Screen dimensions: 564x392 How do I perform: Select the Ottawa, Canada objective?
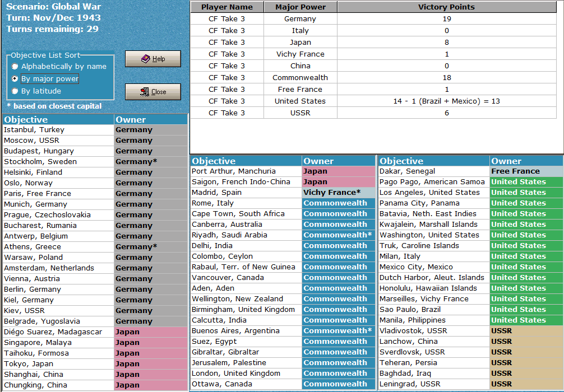246,384
